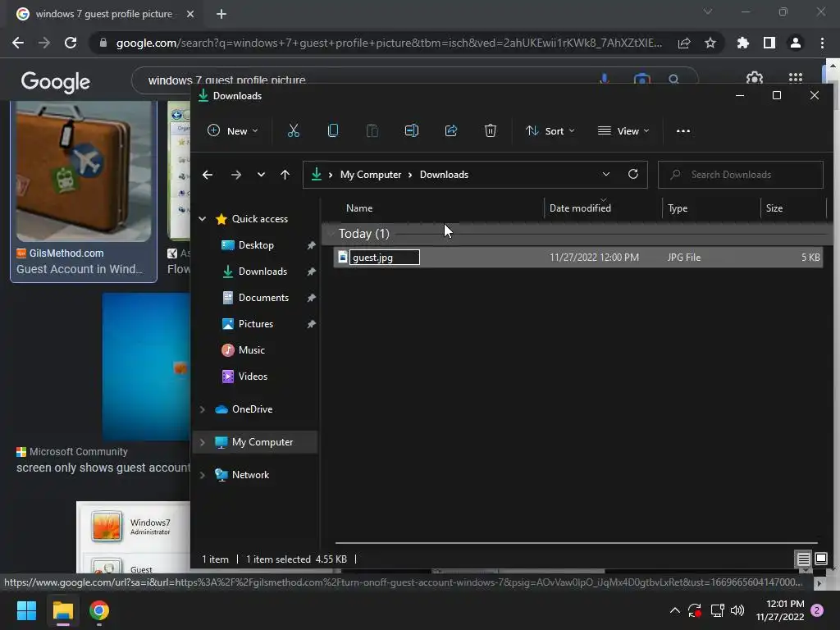The image size is (840, 630).
Task: Select Videos in navigation pane
Action: [x=253, y=376]
